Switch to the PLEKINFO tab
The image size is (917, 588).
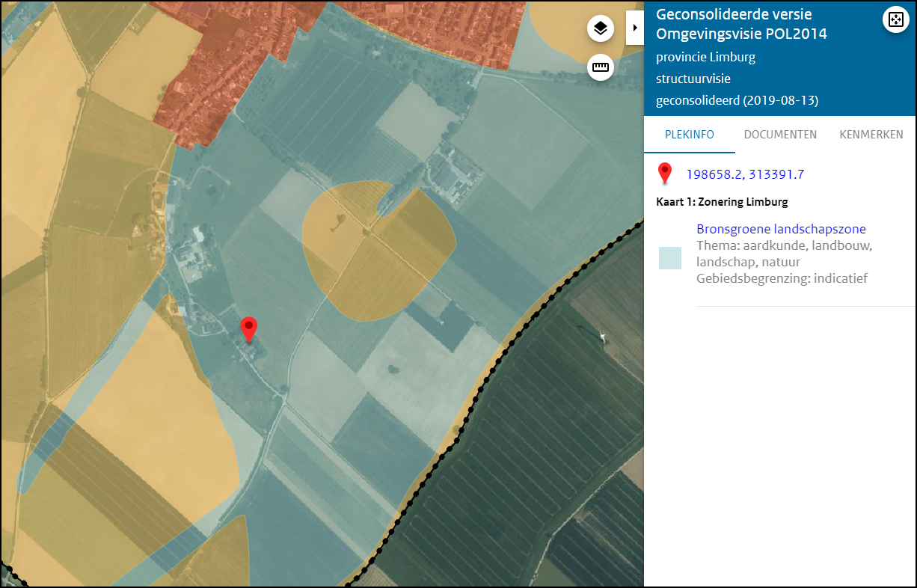tap(690, 135)
